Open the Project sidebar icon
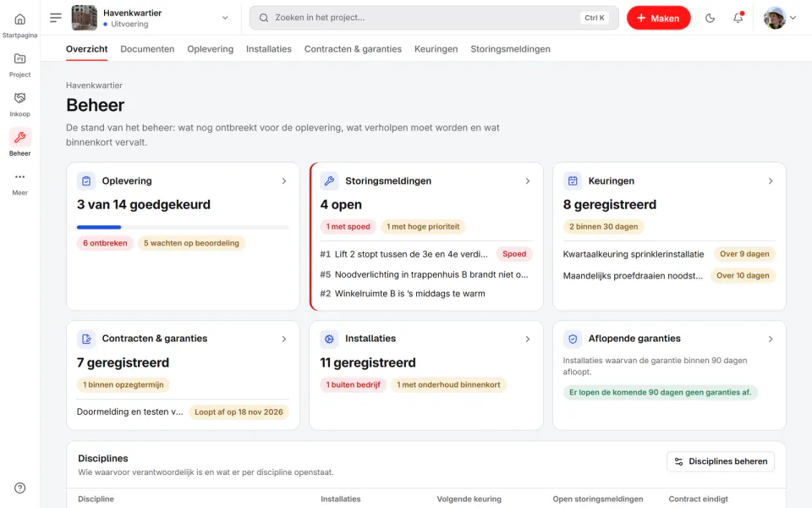Viewport: 812px width, 508px height. [19, 65]
